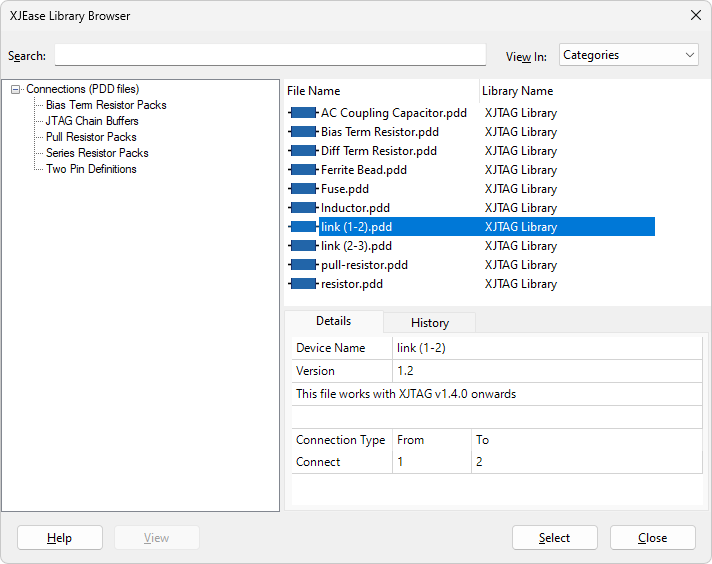Viewport: 712px width, 564px height.
Task: Open the View In dropdown
Action: pos(628,55)
